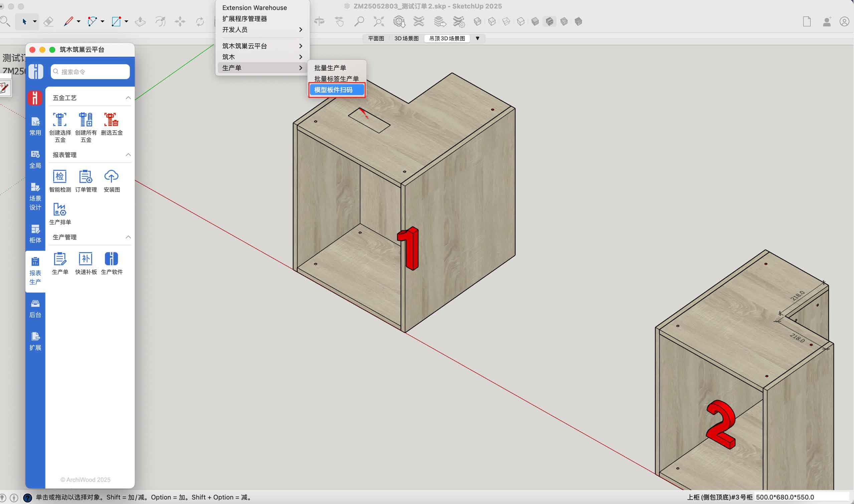The image size is (854, 504).
Task: Open the 柜体 sidebar category
Action: click(x=35, y=234)
